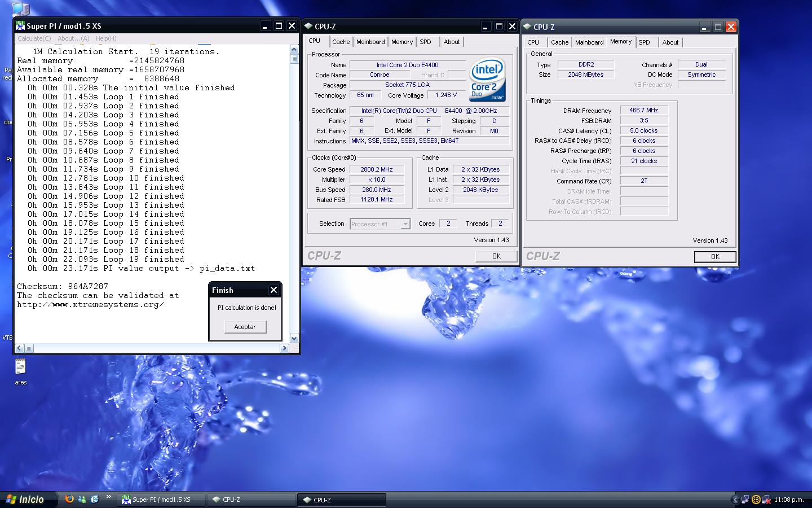Open Mainboard tab in left CPU-Z window

[x=370, y=42]
